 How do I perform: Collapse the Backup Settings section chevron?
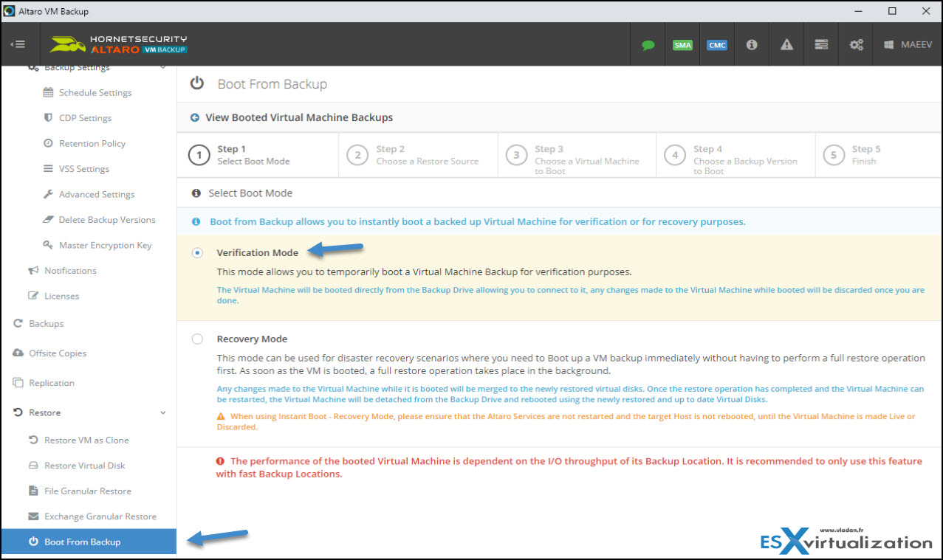coord(163,68)
